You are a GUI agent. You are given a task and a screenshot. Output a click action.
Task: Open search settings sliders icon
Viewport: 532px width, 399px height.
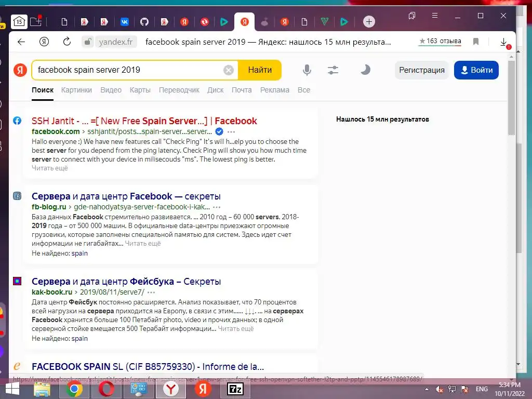point(333,70)
